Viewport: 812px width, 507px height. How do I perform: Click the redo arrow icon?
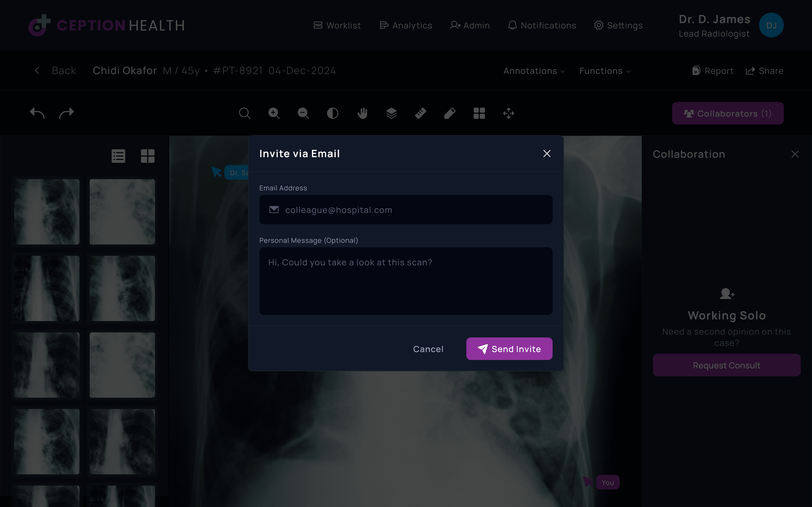pyautogui.click(x=66, y=113)
